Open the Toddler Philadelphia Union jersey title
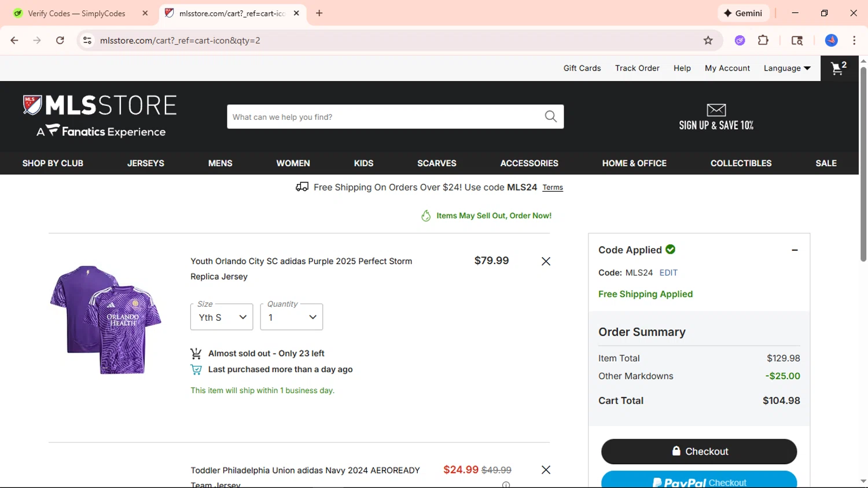This screenshot has height=488, width=868. click(x=305, y=477)
